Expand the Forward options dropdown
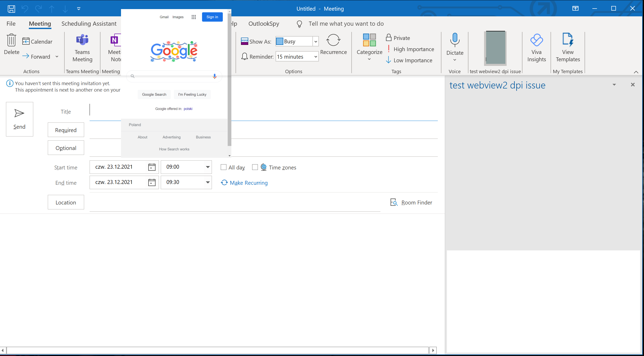644x356 pixels. [57, 57]
